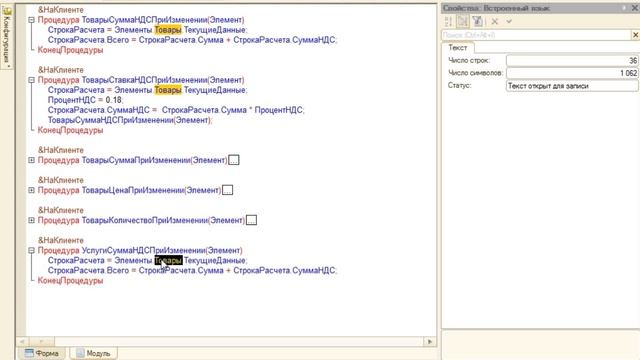Click the ТоварыСуммаНДСПриИзменении(Элемент) call line
Image resolution: width=640 pixels, height=360 pixels.
pos(130,120)
